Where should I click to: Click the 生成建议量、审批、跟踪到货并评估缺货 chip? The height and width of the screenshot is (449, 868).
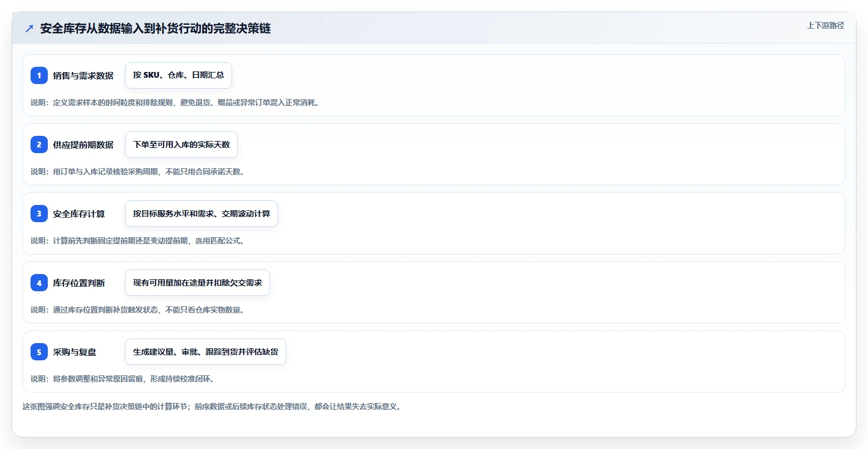[206, 352]
